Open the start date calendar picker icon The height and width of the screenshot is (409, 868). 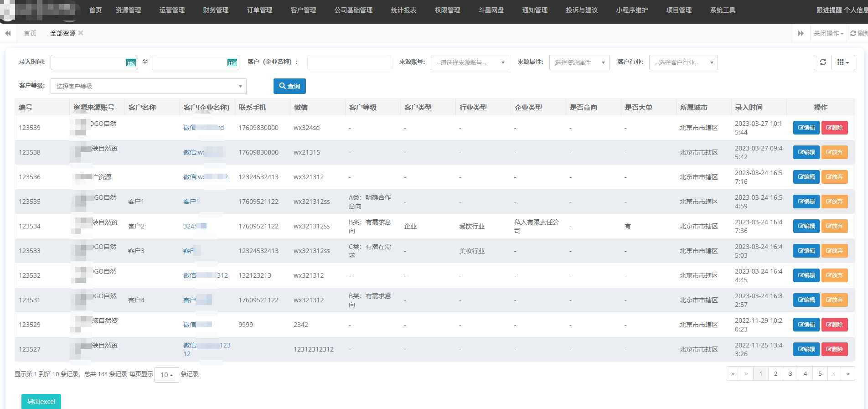[x=131, y=62]
